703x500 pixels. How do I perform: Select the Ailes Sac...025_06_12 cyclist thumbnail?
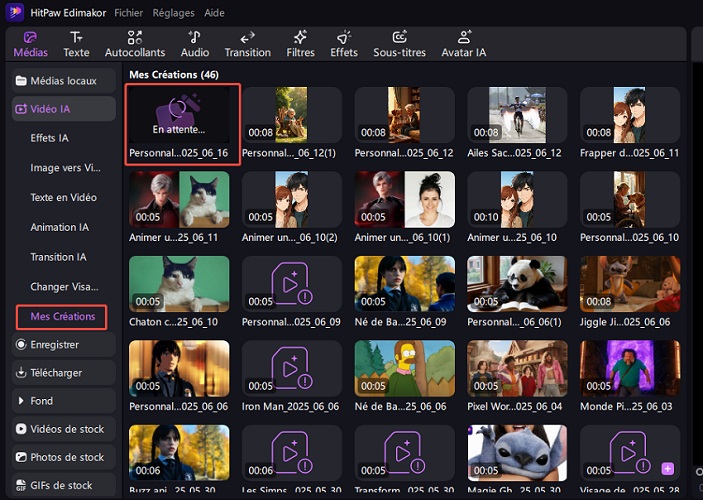517,115
